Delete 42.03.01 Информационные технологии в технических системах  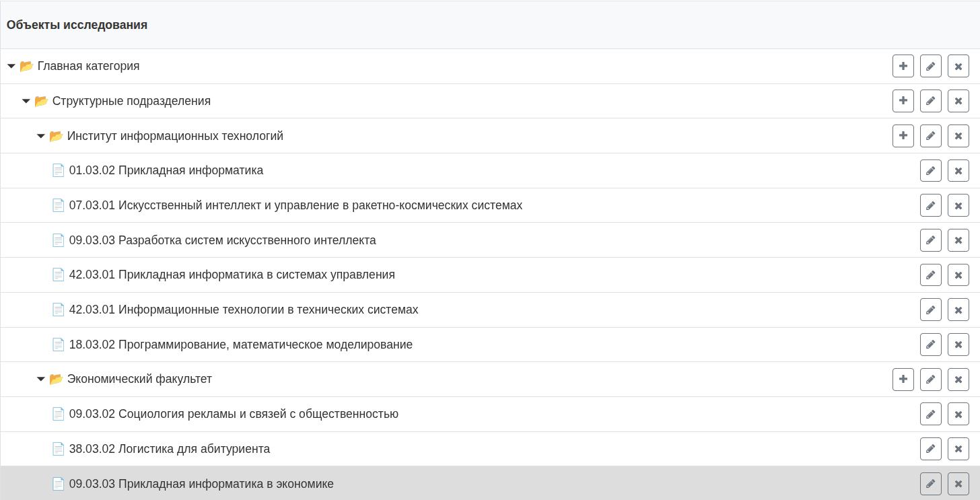coord(958,310)
